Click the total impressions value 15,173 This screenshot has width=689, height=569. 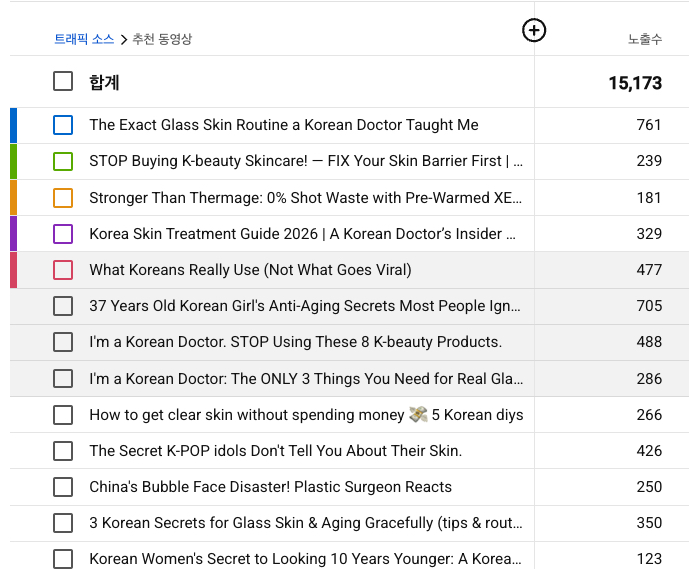coord(635,83)
